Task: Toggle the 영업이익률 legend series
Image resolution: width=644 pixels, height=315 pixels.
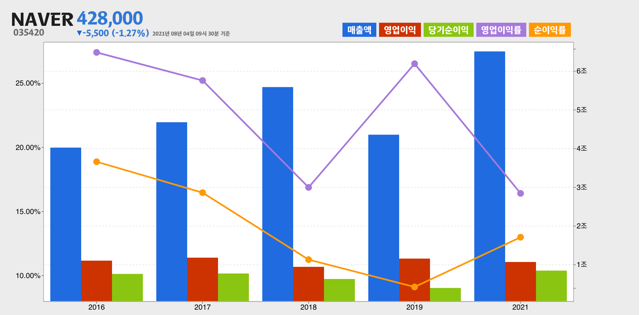Action: 501,30
